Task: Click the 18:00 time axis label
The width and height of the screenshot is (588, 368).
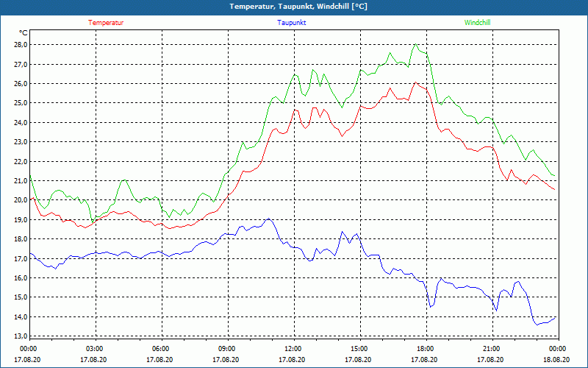Action: (426, 349)
